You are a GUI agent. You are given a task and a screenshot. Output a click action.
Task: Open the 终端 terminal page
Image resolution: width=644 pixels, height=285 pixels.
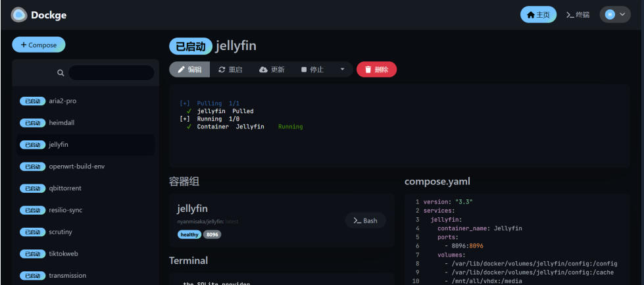(578, 14)
